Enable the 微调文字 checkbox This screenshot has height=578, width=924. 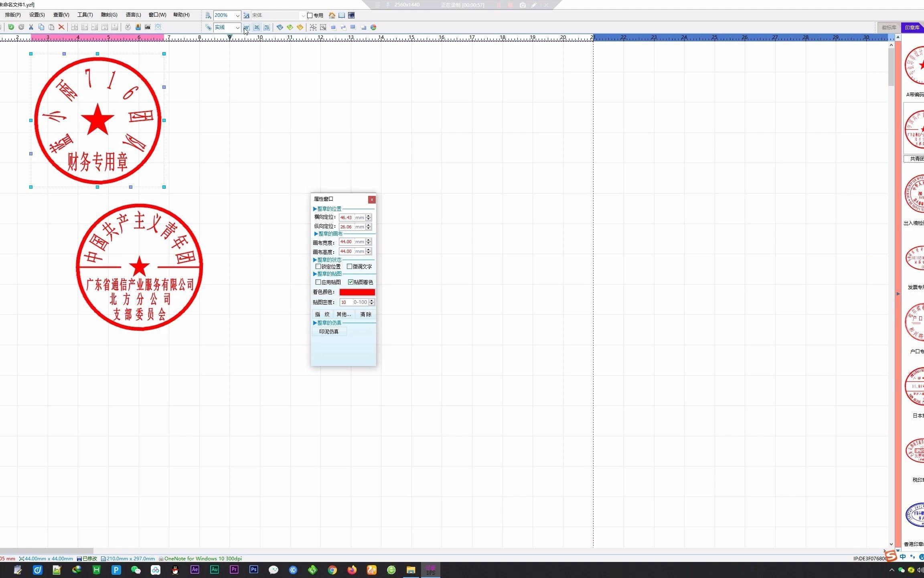[x=350, y=266]
